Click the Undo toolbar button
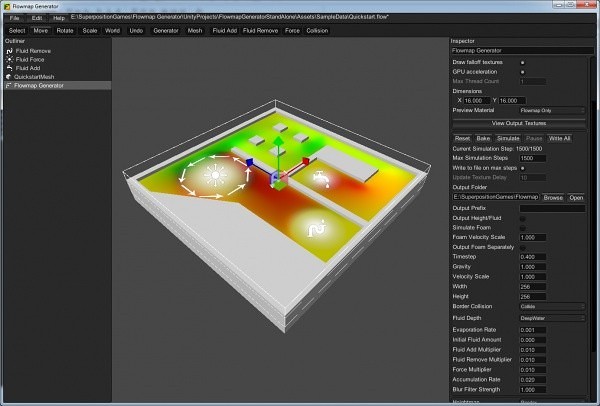The image size is (600, 406). point(136,31)
